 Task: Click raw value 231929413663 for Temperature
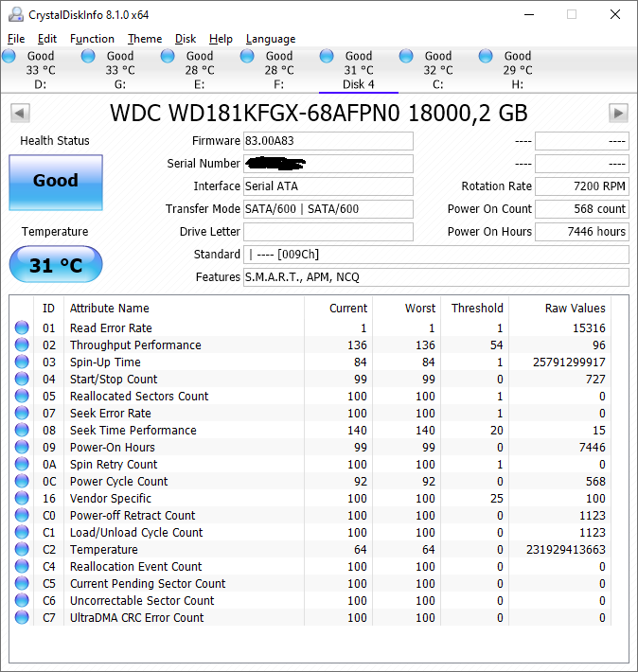point(565,549)
